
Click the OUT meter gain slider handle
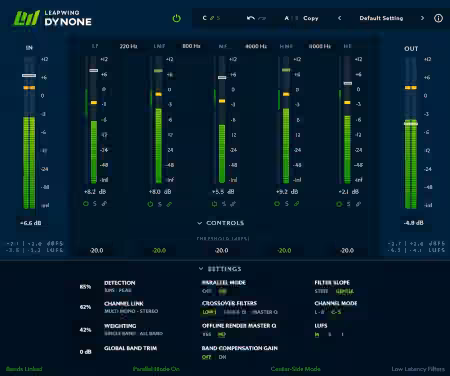tap(411, 124)
